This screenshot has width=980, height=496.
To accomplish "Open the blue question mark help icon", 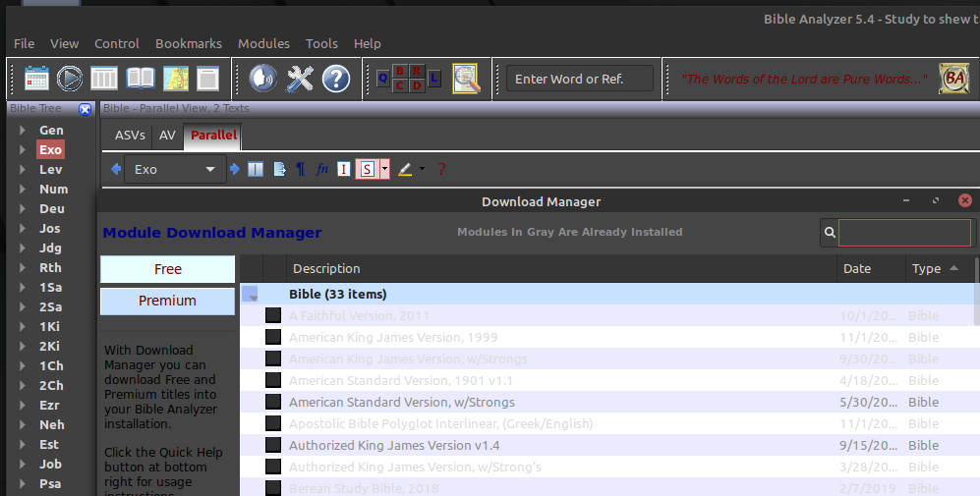I will (336, 79).
